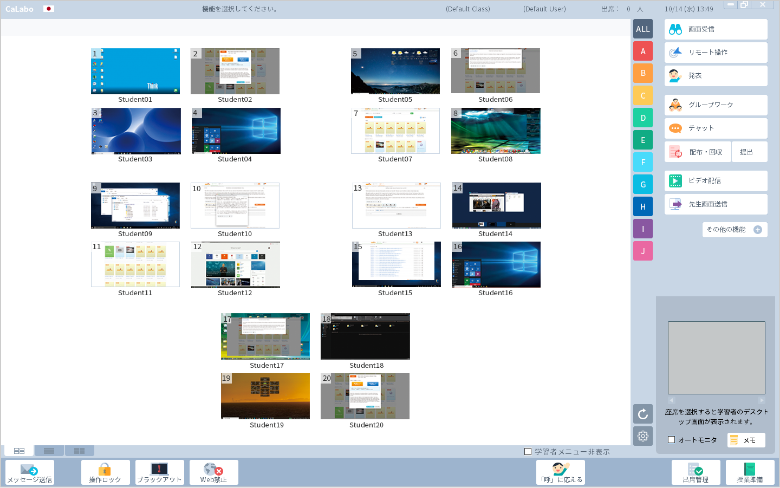Select Student10 screen thumbnail

[235, 205]
